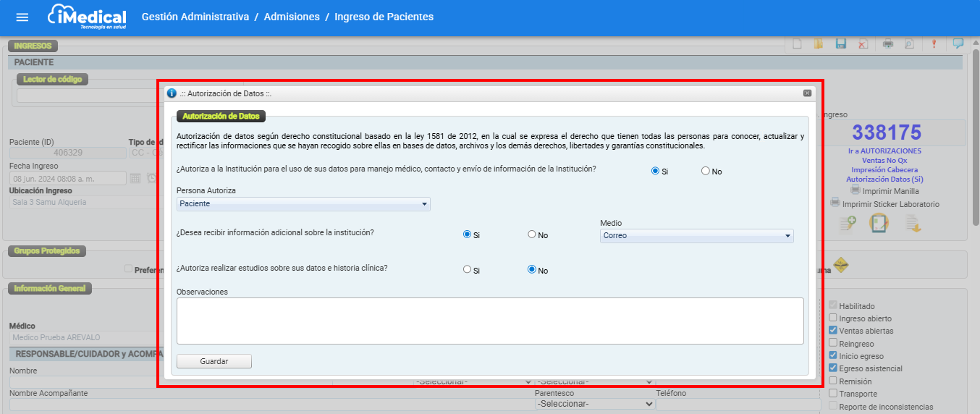The image size is (980, 414).
Task: Click the blue floppy disk save icon
Action: [841, 43]
